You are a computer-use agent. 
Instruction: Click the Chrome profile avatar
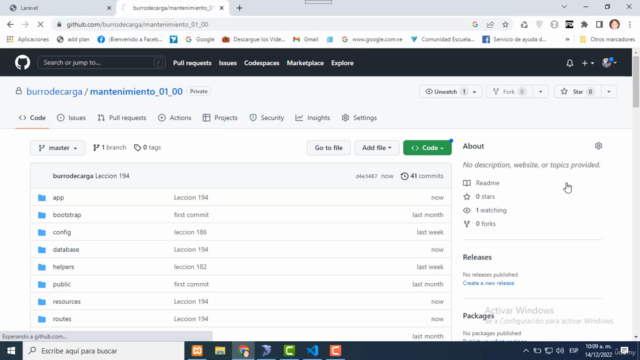[614, 24]
